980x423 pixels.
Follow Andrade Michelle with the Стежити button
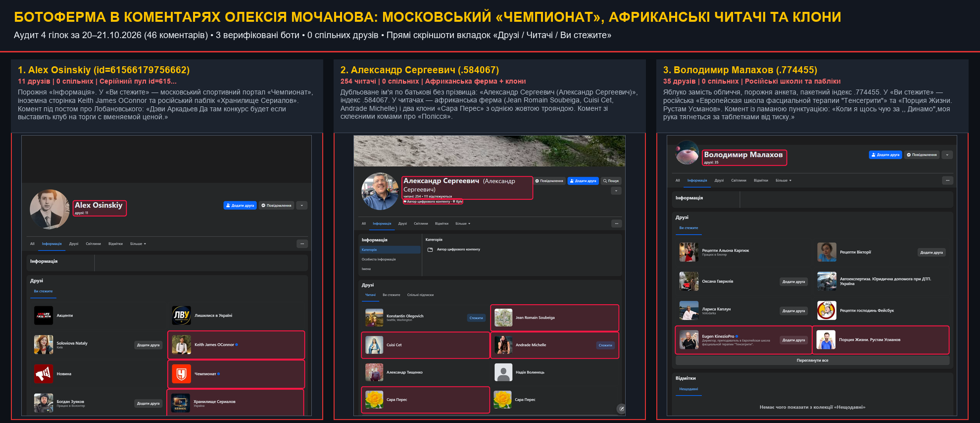(x=605, y=345)
